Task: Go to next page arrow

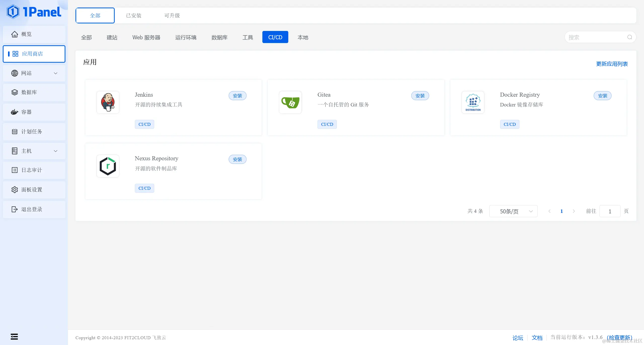Action: click(x=574, y=211)
